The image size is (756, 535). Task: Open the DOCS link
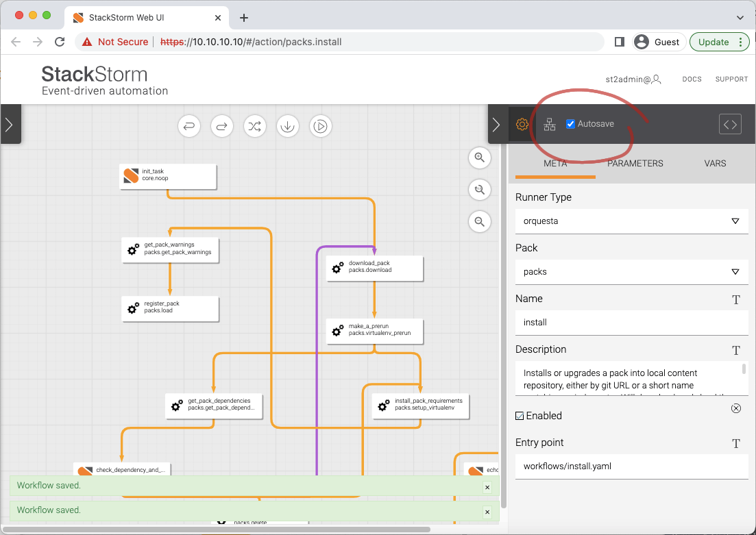click(x=692, y=79)
